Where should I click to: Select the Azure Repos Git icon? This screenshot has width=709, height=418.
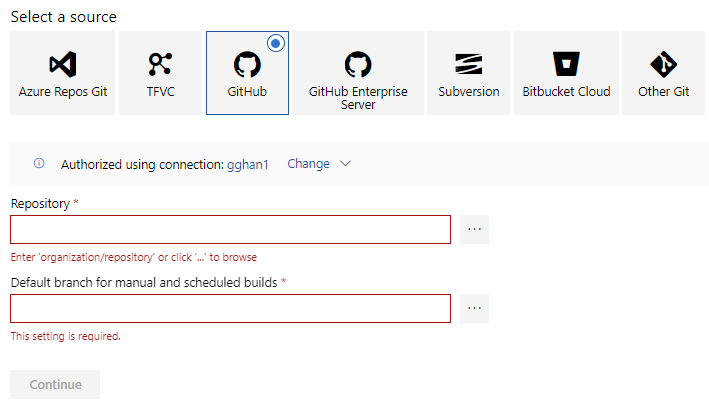[x=62, y=65]
